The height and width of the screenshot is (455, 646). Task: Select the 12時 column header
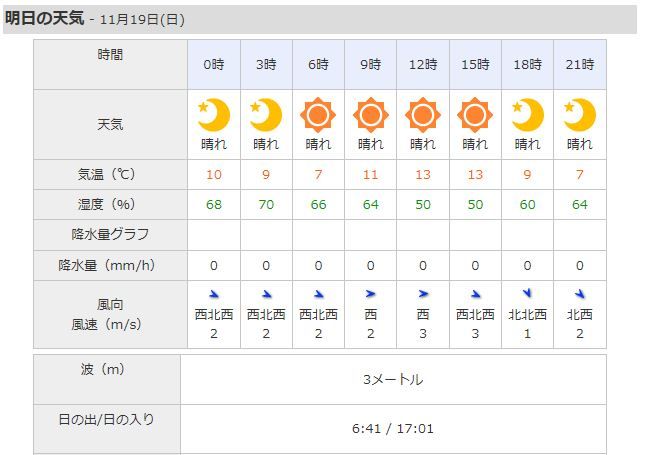[423, 65]
